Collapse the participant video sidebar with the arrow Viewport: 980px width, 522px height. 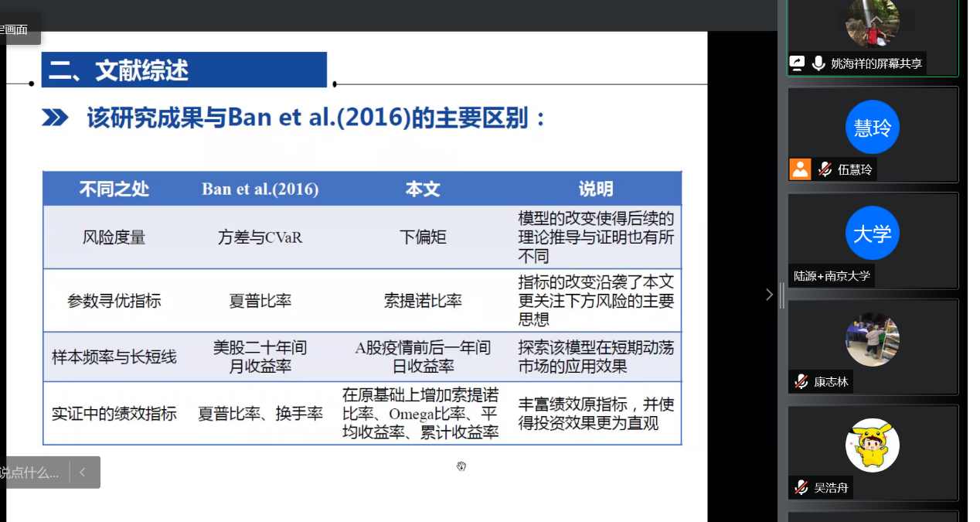click(x=769, y=295)
